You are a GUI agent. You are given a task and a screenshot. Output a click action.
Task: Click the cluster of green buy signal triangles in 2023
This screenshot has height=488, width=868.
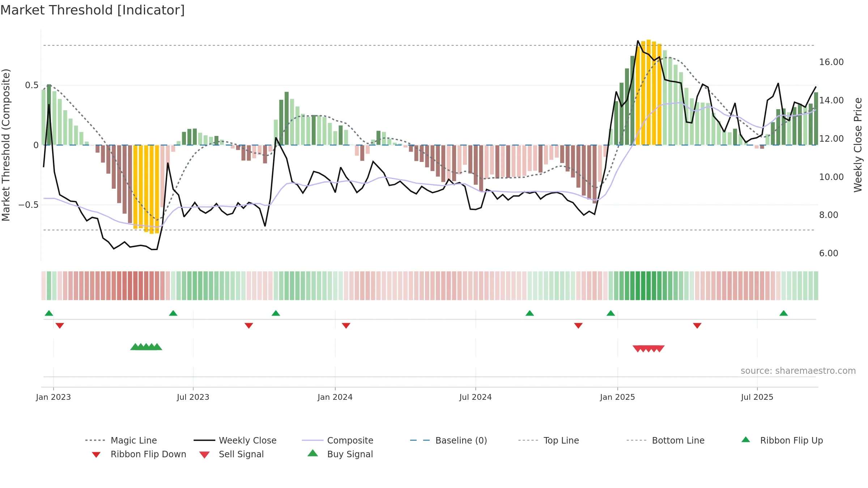point(146,347)
